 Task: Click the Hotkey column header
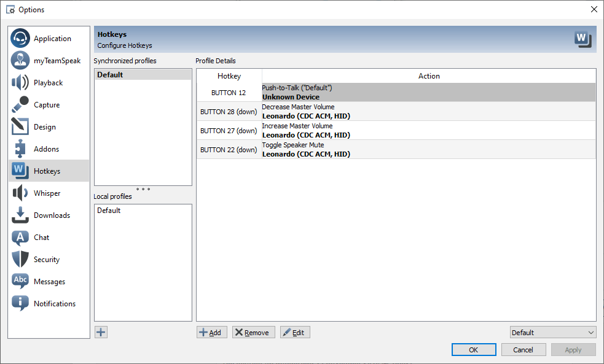click(x=229, y=76)
